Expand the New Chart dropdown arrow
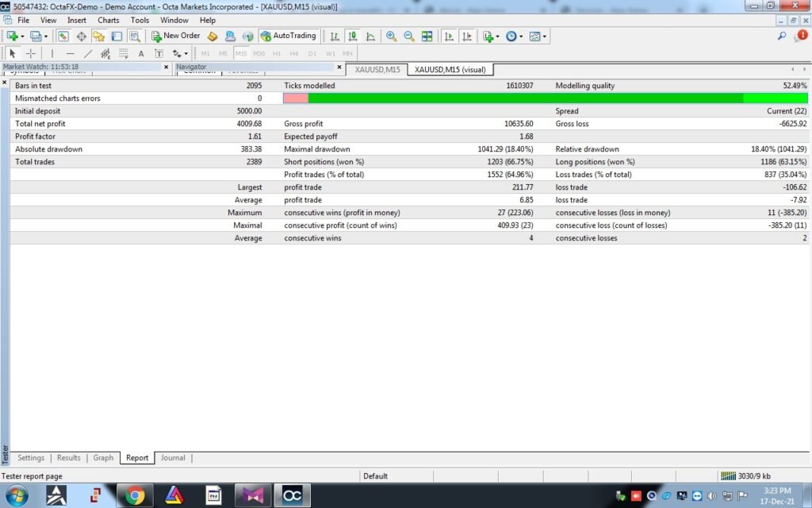812x508 pixels. pos(22,37)
